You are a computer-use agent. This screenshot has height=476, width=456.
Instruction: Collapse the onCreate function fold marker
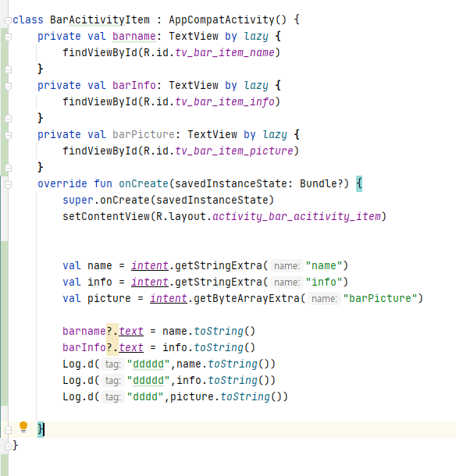click(x=9, y=185)
